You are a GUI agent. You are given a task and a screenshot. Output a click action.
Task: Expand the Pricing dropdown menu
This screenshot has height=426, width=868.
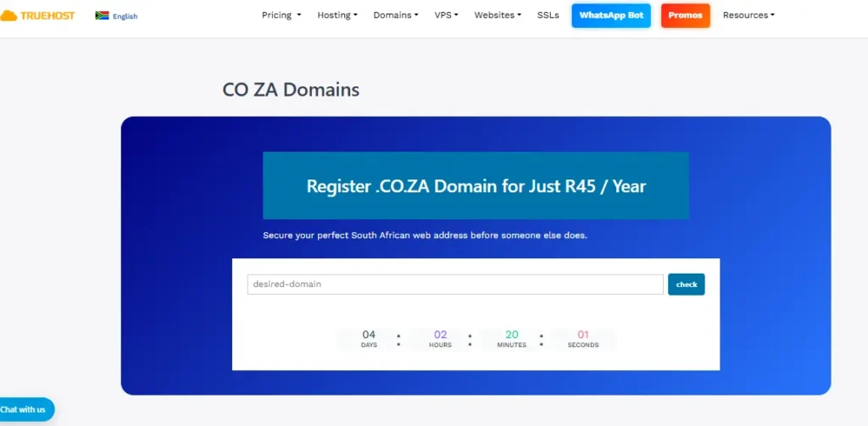click(281, 15)
